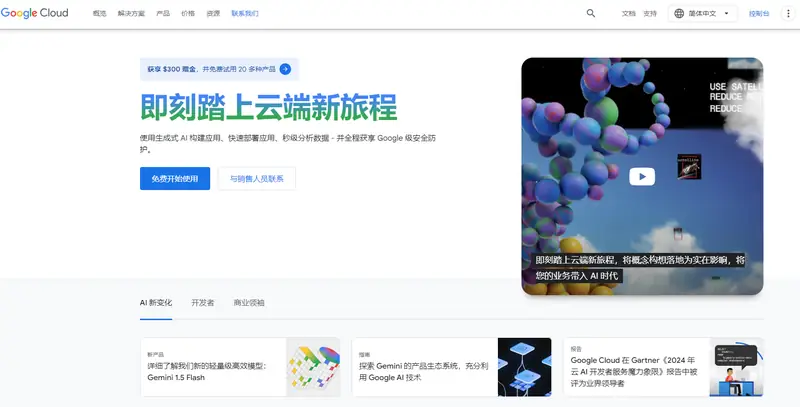
Task: Click the globe language icon
Action: pos(679,14)
